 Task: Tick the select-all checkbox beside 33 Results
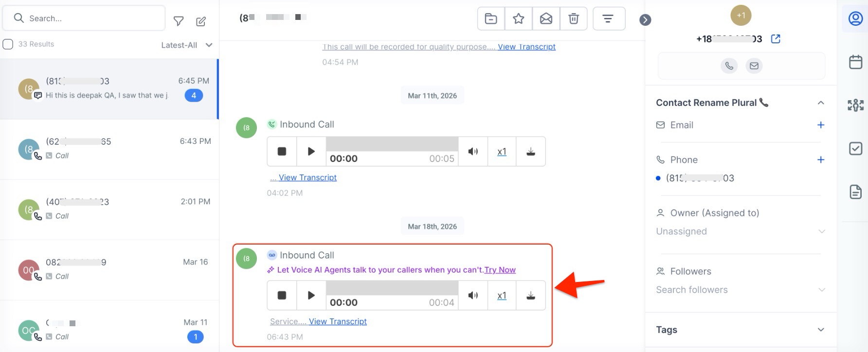[8, 44]
